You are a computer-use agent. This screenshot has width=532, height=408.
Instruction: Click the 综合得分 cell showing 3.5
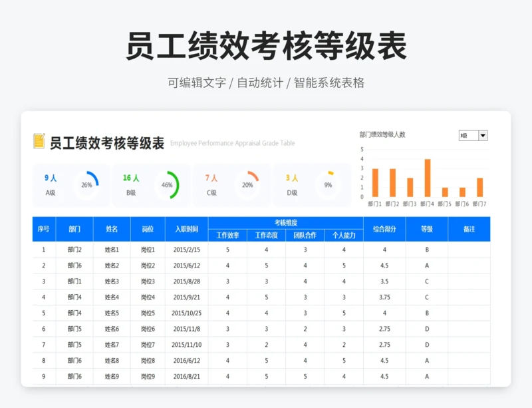coord(384,282)
